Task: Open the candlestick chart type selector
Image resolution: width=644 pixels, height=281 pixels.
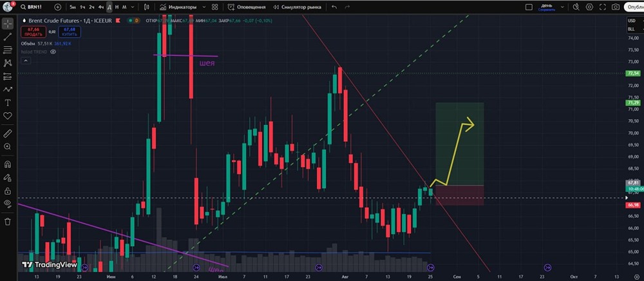Action: tap(147, 7)
